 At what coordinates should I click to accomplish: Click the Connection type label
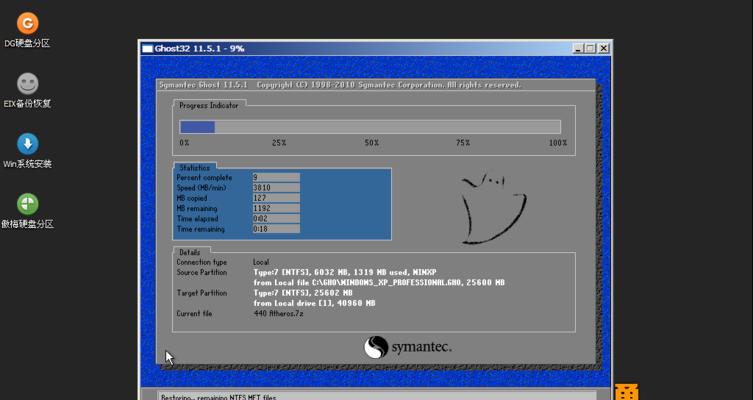click(201, 262)
